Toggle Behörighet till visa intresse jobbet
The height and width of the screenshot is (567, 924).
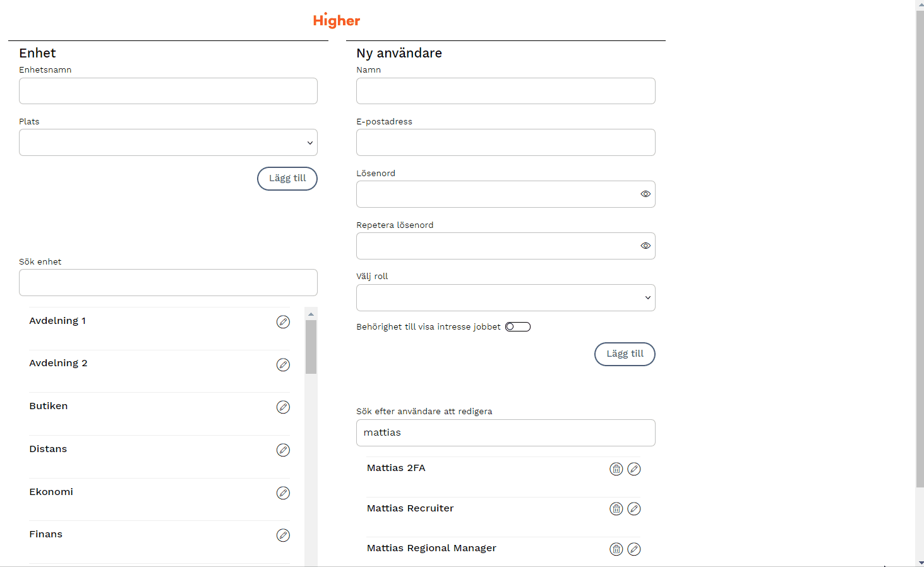(517, 327)
